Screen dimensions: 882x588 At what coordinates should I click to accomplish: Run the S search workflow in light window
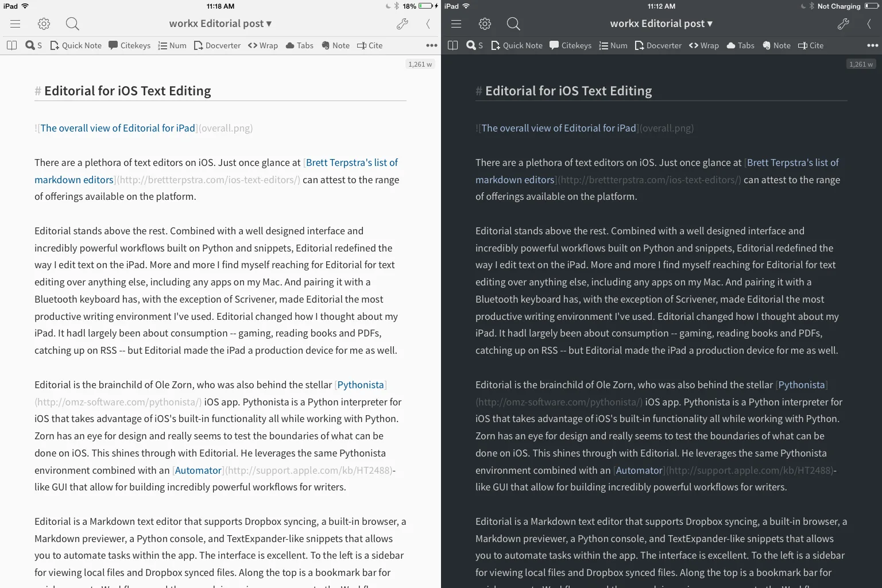pos(34,45)
